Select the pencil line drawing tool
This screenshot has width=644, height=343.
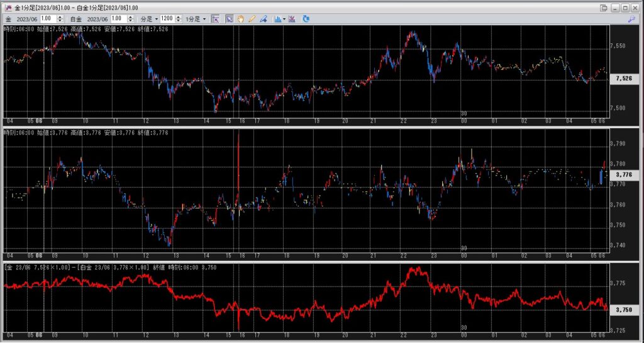252,19
